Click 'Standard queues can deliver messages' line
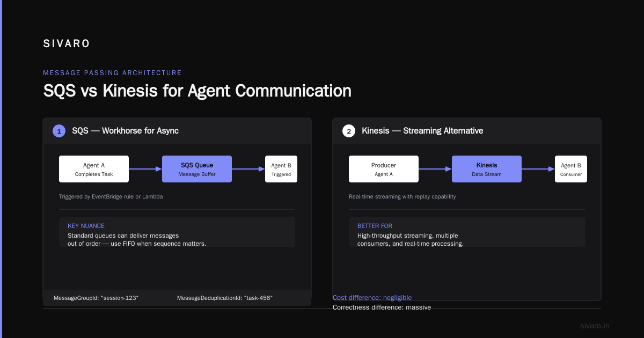The width and height of the screenshot is (644, 338). pos(123,236)
